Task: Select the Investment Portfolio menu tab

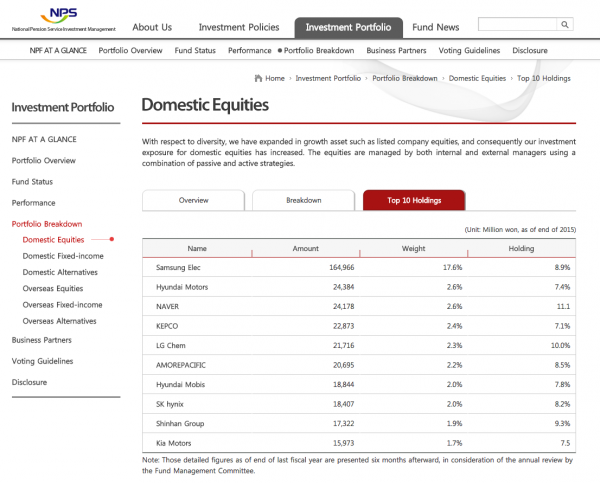Action: [348, 28]
